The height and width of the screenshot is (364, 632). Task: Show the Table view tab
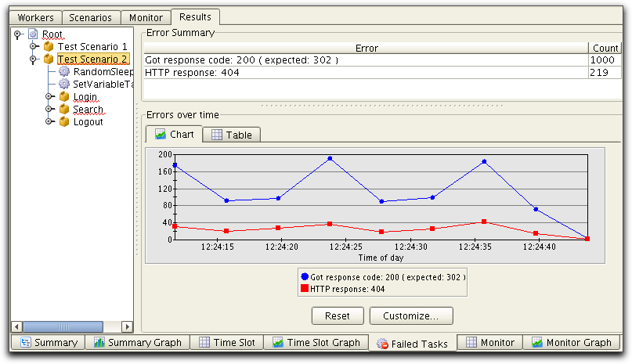click(231, 135)
